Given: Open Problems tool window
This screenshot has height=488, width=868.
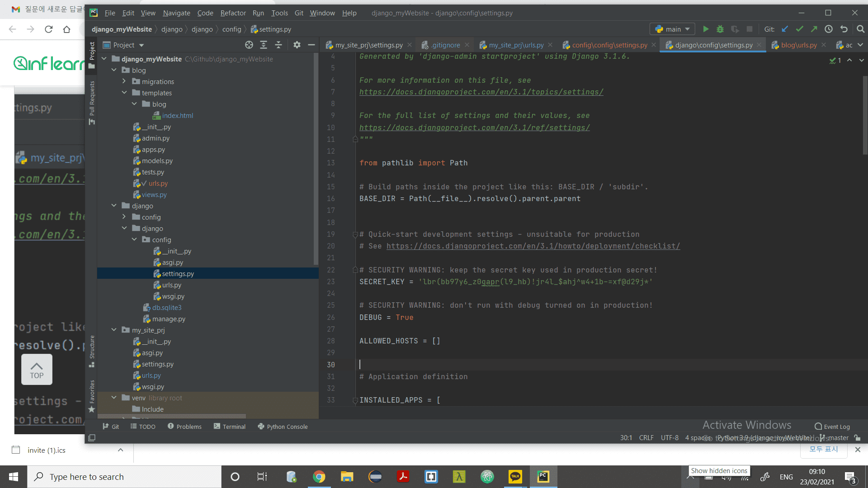Looking at the screenshot, I should tap(184, 427).
